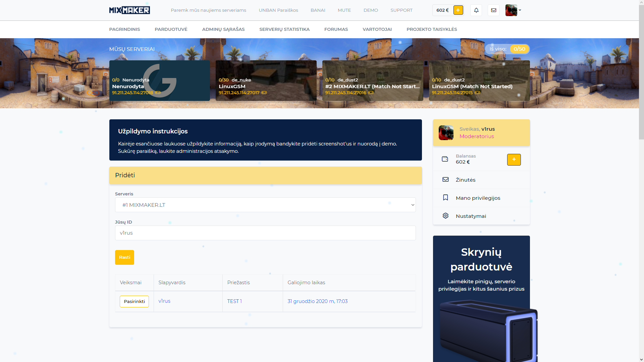The width and height of the screenshot is (644, 362).
Task: Click the Rasti button
Action: 124,257
